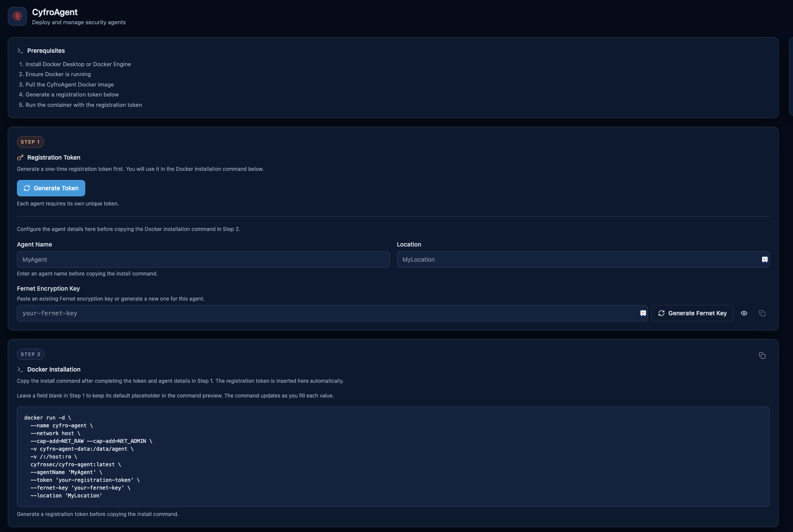Click 'Enter an agent name before copying' hint
The width and height of the screenshot is (793, 532).
point(87,273)
